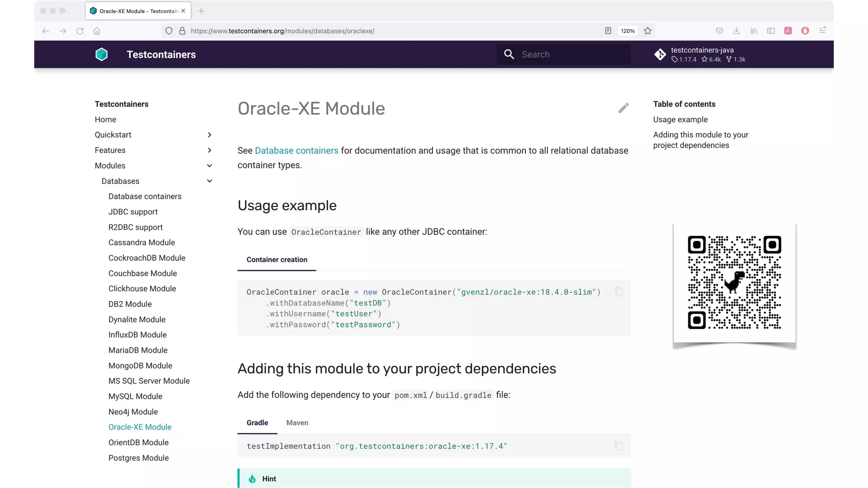Copy the testImplementation dependency snippet
Image resolution: width=868 pixels, height=488 pixels.
tap(619, 445)
